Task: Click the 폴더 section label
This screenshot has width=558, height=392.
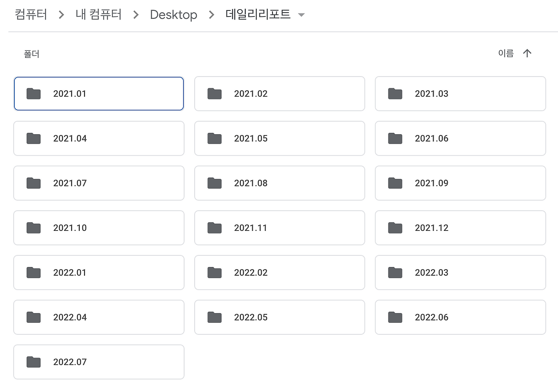Action: (x=31, y=54)
